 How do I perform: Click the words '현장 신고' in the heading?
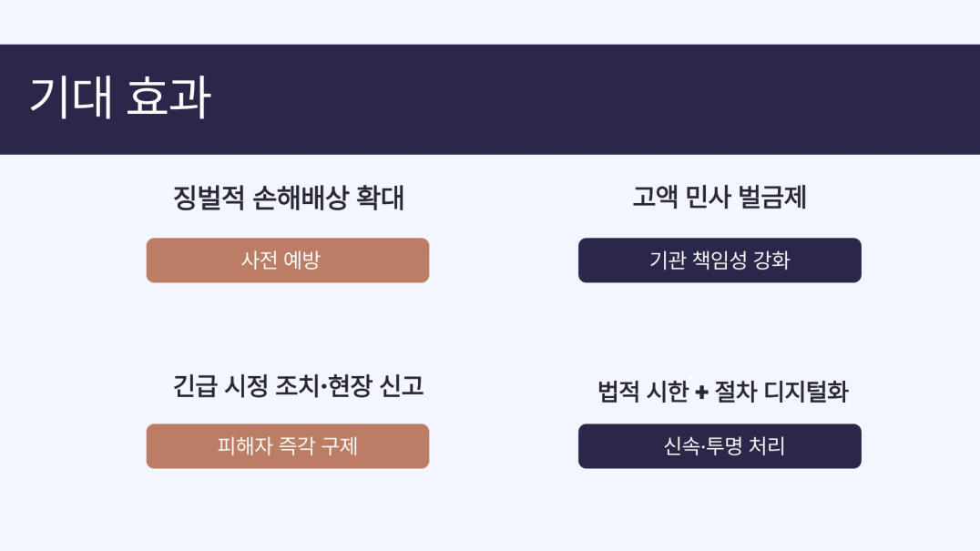click(x=376, y=386)
